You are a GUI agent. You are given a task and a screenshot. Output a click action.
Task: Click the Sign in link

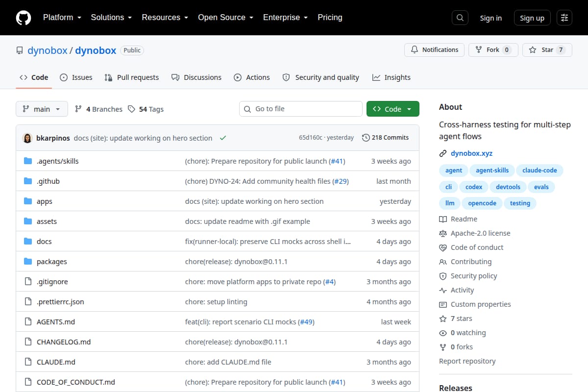tap(490, 18)
